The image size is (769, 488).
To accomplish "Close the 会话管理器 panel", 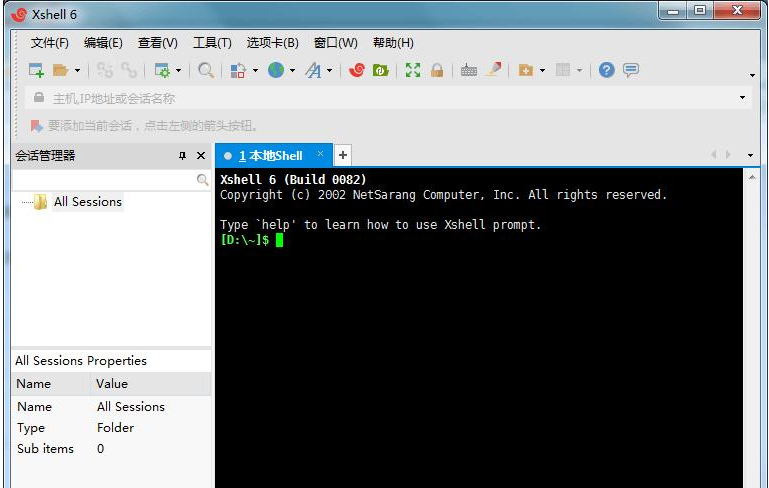I will 201,155.
